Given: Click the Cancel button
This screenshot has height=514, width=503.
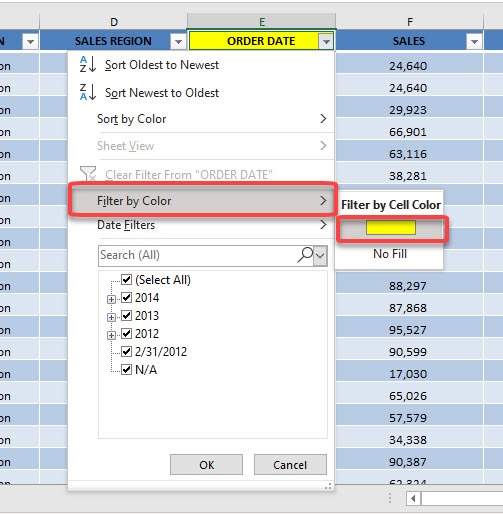Looking at the screenshot, I should pos(290,465).
